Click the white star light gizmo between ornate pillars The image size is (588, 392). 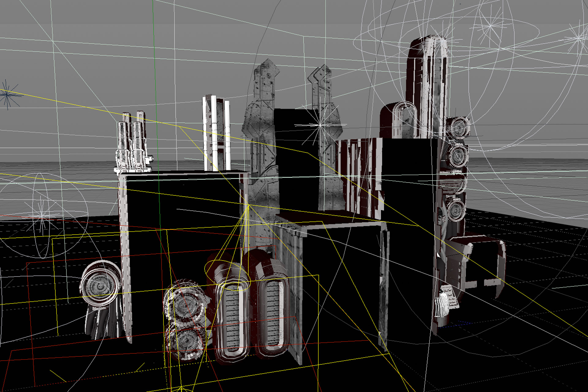click(x=320, y=125)
